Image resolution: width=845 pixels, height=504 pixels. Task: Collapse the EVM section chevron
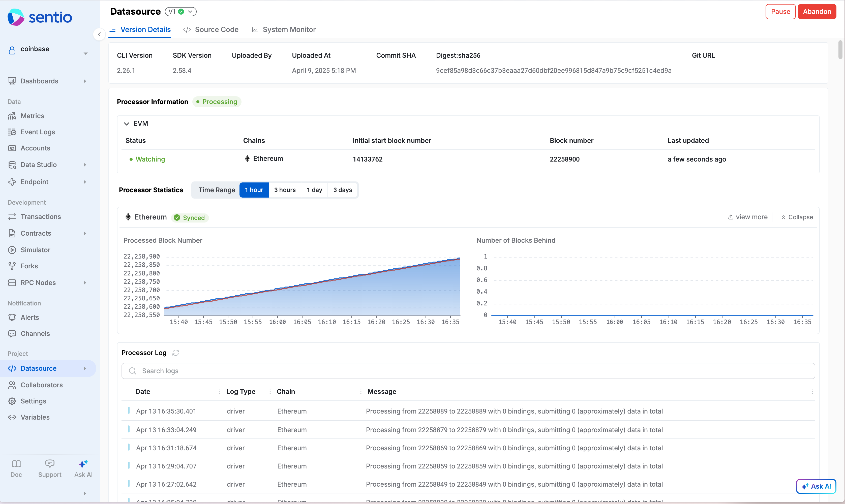click(126, 124)
